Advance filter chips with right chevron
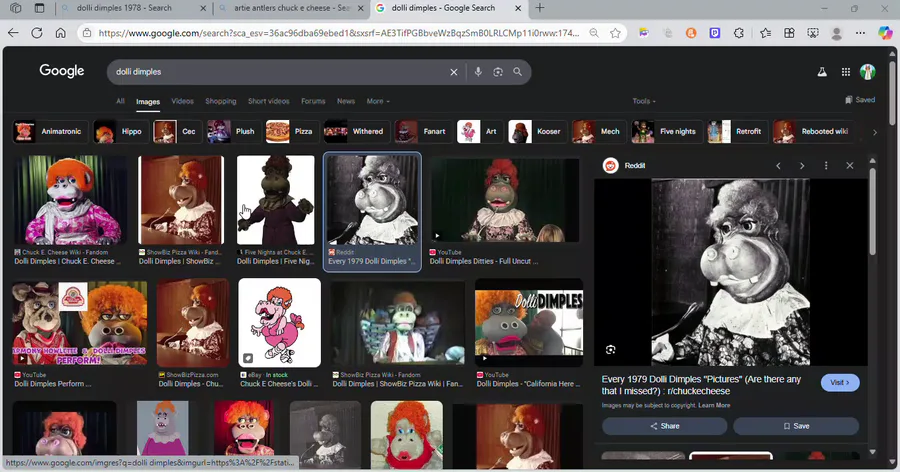Screen dimensions: 900x472 [x=875, y=132]
